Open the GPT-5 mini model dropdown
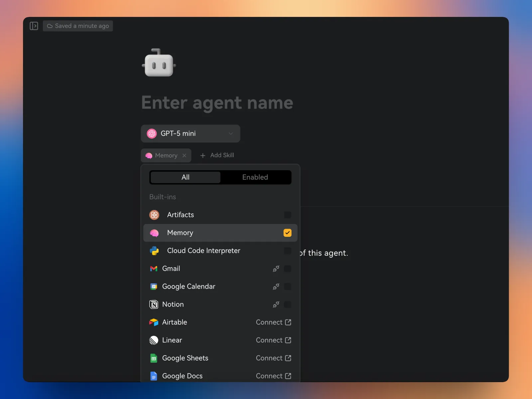 pos(191,134)
